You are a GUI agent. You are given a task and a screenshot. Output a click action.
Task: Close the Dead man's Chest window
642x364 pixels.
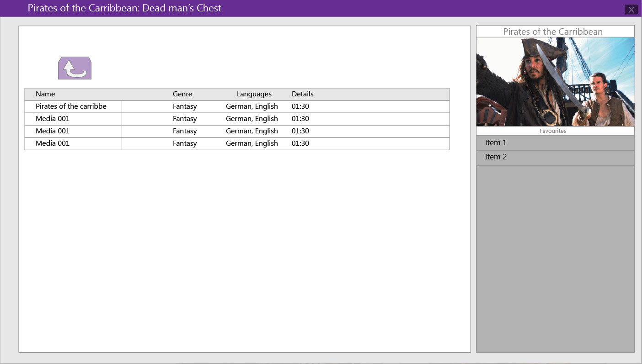coord(631,9)
